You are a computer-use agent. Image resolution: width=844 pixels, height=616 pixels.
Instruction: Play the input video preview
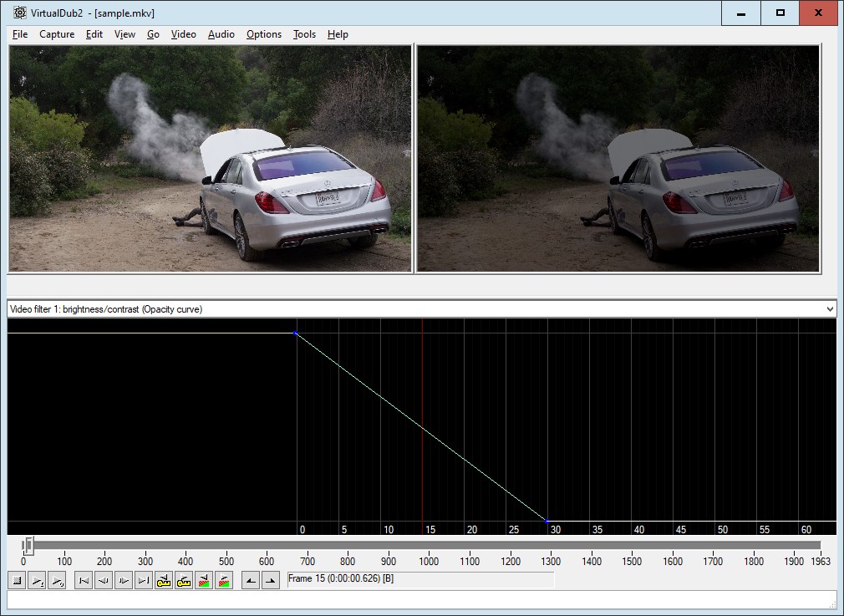[x=37, y=581]
